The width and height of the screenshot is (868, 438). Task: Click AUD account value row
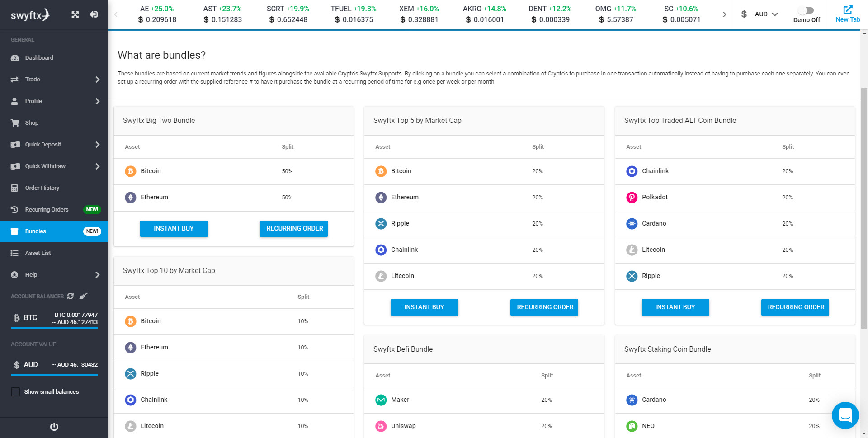tap(54, 365)
